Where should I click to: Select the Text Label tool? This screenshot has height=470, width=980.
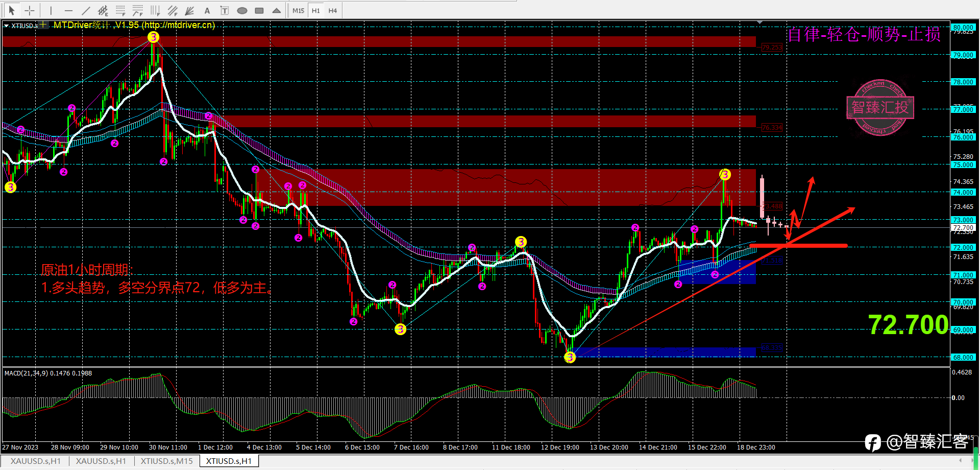point(224,10)
